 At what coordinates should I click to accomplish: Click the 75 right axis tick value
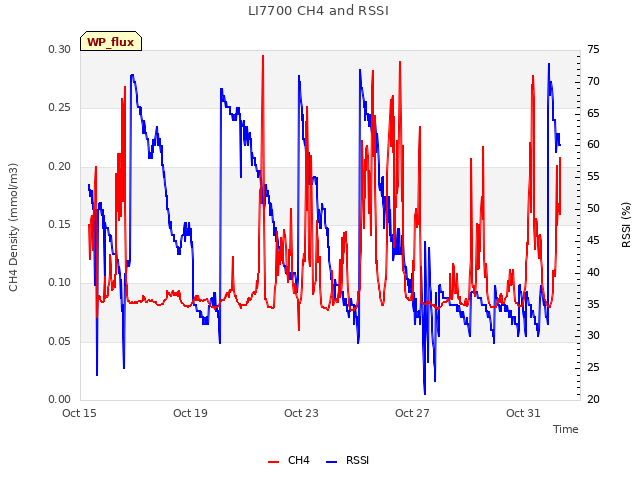pyautogui.click(x=593, y=49)
